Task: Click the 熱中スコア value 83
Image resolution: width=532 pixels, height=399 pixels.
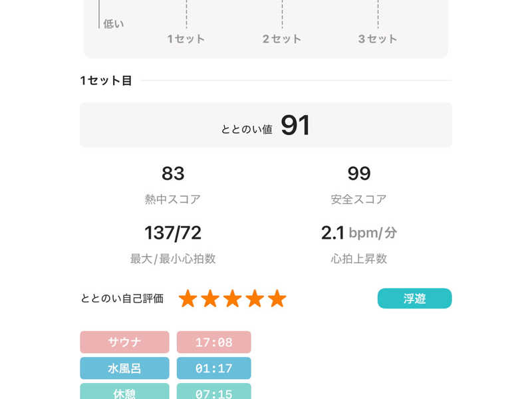Action: click(x=173, y=174)
